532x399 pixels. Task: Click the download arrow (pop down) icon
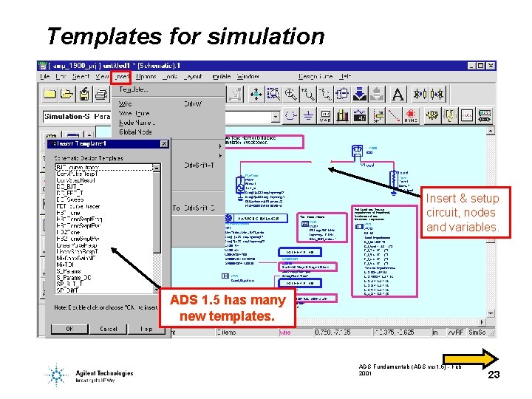(x=360, y=94)
